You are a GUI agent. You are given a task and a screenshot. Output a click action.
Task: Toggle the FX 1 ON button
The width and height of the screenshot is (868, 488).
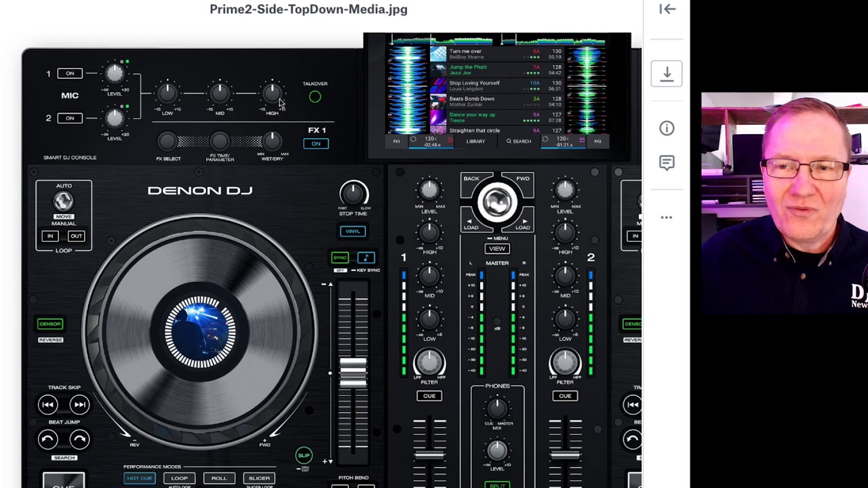[x=316, y=144]
